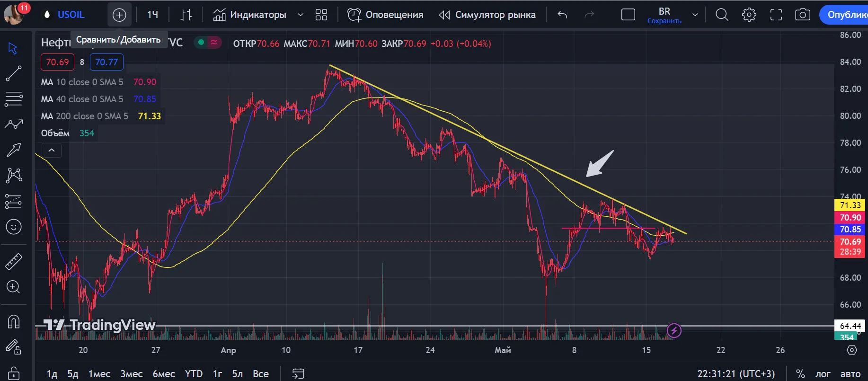Toggle lock all drawing tools
The height and width of the screenshot is (381, 868).
pyautogui.click(x=13, y=372)
